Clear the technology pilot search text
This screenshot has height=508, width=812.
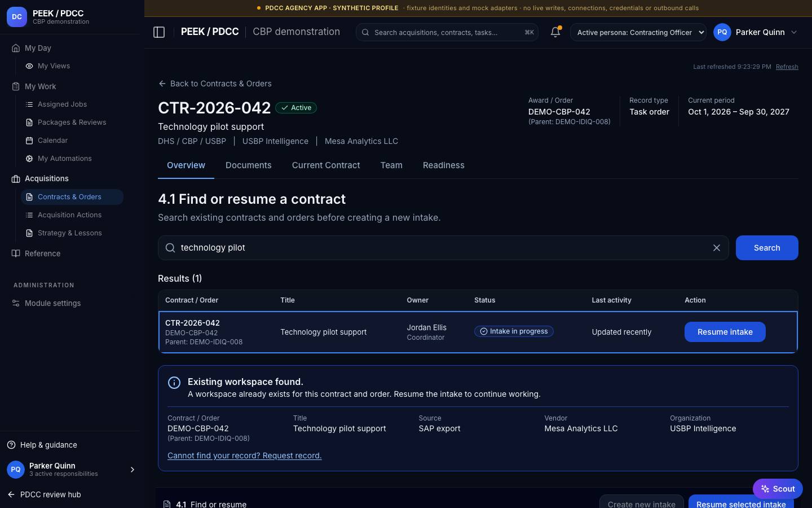(717, 248)
